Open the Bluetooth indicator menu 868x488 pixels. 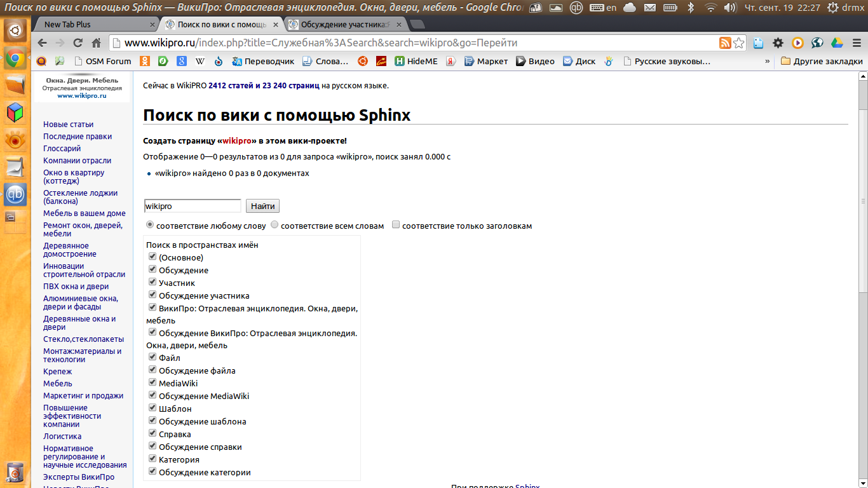coord(691,8)
